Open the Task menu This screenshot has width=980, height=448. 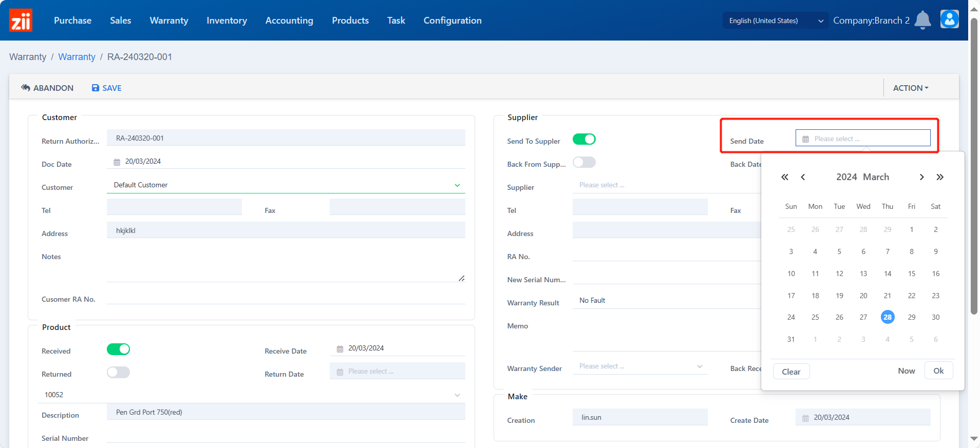[396, 21]
